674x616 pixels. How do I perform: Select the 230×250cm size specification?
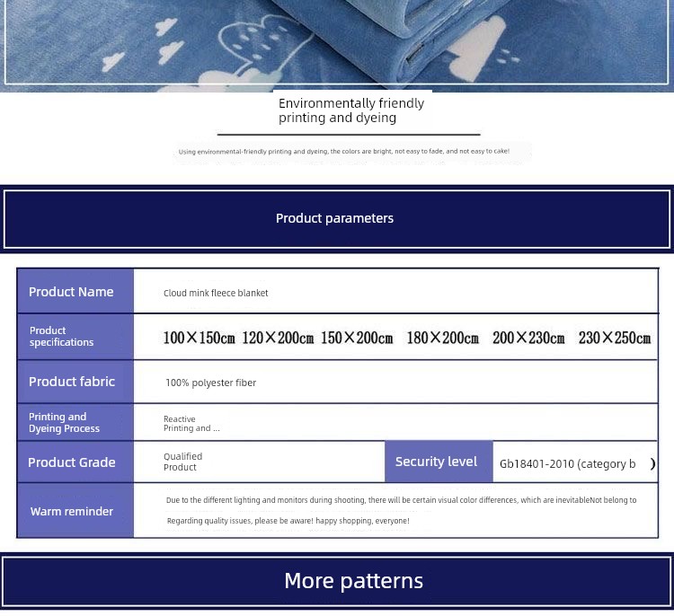615,339
